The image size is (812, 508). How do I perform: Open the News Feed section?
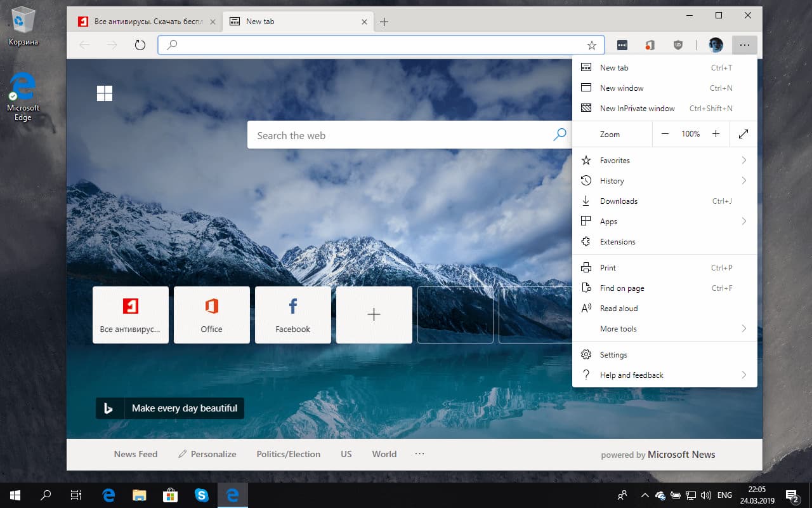[x=136, y=455]
